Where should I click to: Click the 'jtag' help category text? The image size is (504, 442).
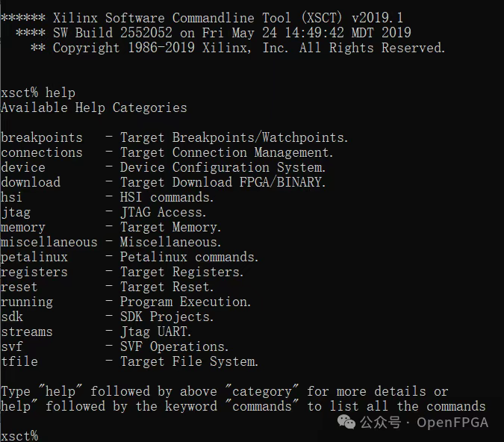(16, 212)
